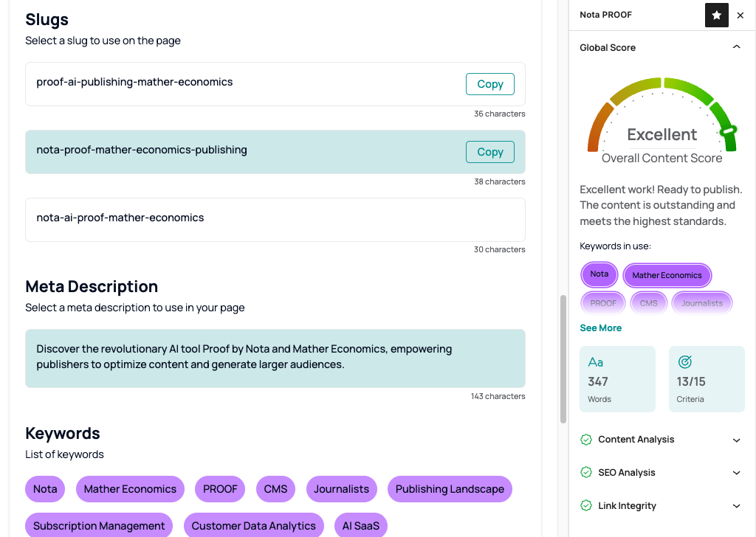This screenshot has width=756, height=537.
Task: Click the star icon beside Nota PROOF
Action: 716,15
